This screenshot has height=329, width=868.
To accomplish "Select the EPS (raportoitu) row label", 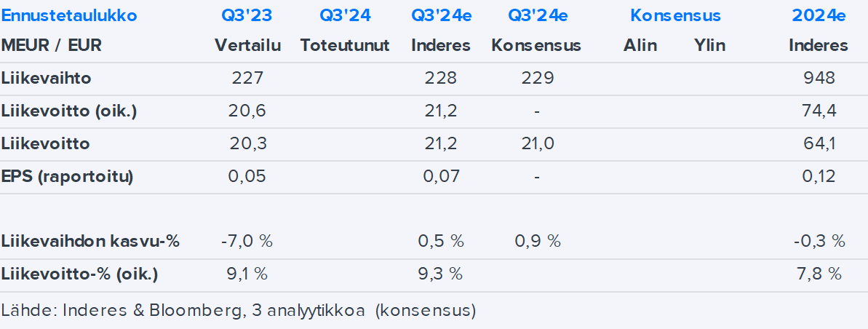I will click(68, 176).
